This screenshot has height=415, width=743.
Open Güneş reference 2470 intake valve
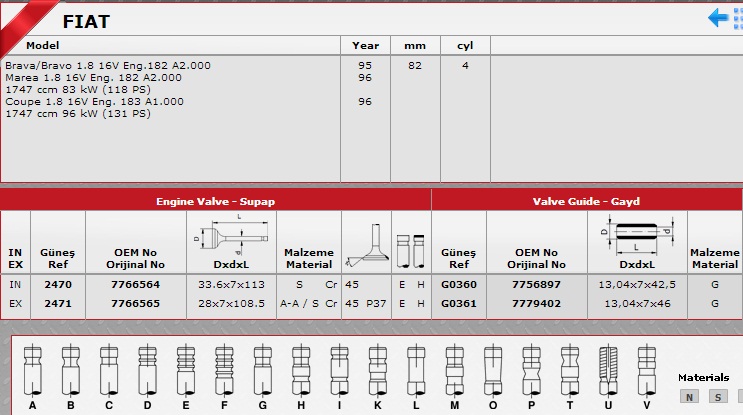click(x=58, y=284)
